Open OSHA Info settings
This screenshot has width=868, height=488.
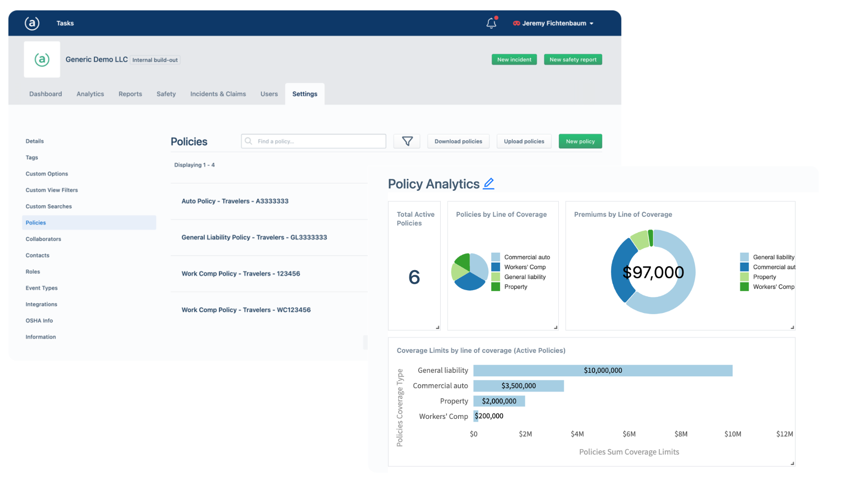39,321
